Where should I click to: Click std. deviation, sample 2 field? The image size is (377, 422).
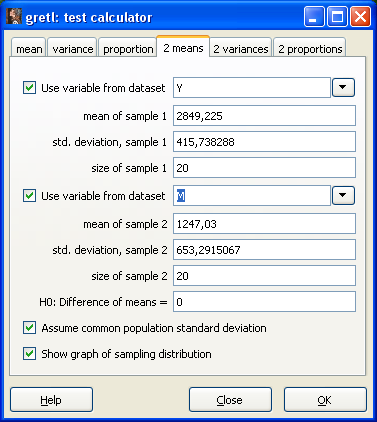tap(264, 250)
